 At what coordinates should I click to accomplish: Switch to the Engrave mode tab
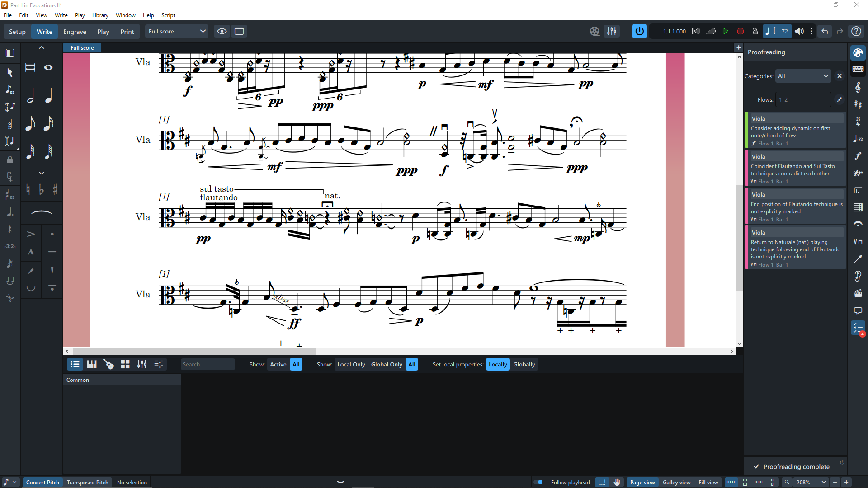pos(75,32)
